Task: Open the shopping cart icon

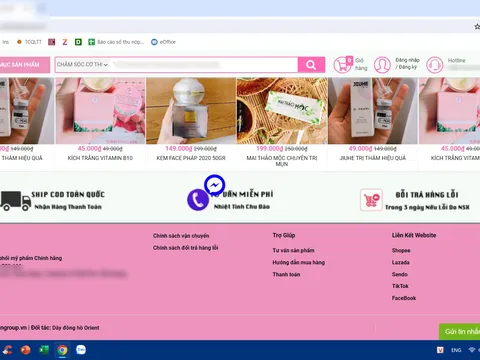Action: click(342, 65)
